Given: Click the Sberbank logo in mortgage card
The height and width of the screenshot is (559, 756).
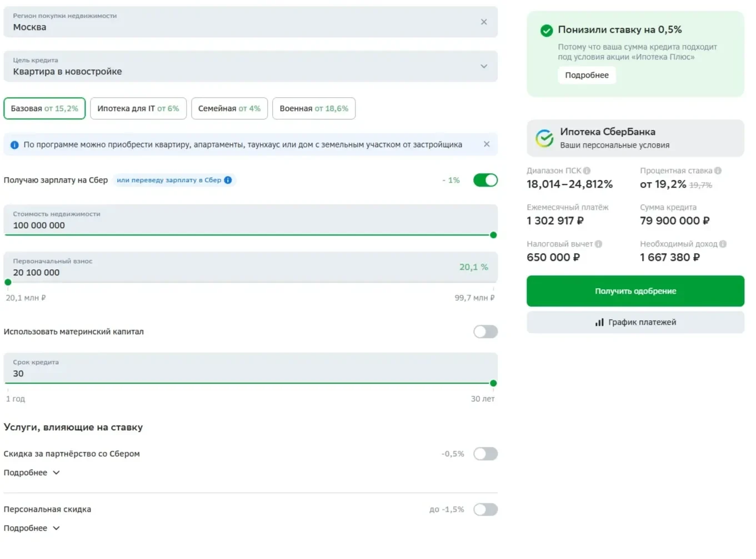Looking at the screenshot, I should click(x=544, y=138).
